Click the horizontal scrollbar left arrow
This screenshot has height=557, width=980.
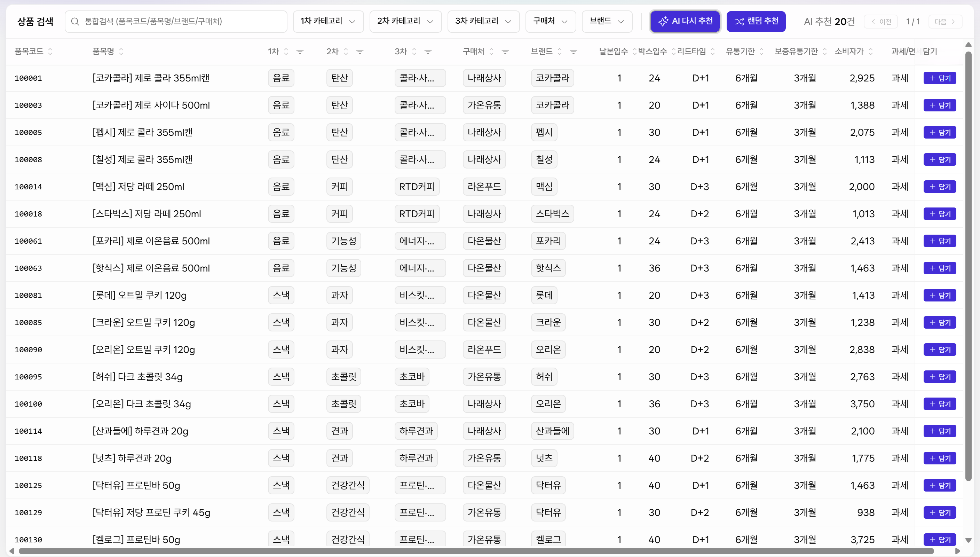[12, 551]
